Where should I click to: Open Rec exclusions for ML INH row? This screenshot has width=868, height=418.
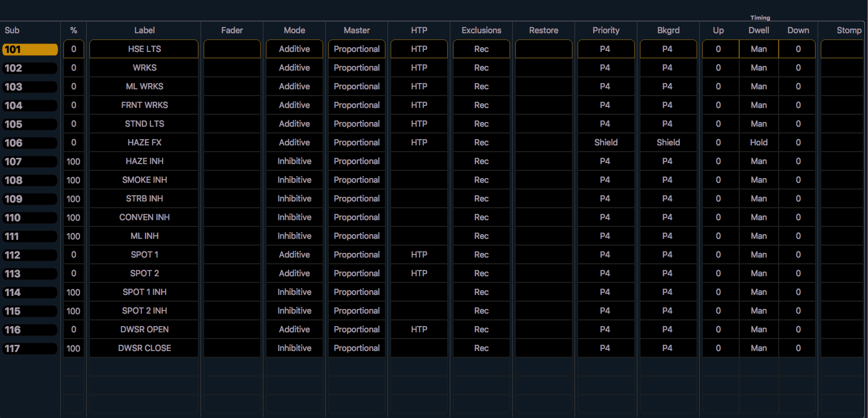[481, 236]
